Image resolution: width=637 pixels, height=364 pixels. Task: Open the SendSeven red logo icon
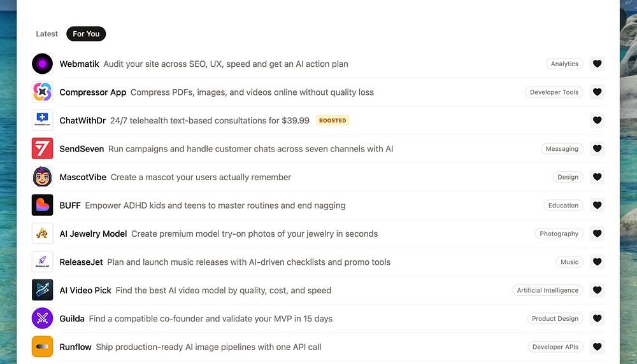point(43,149)
